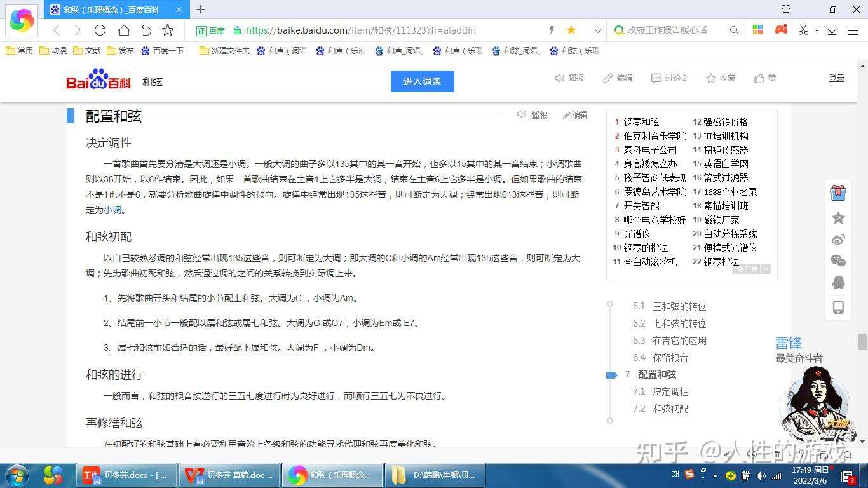
Task: Share the page via the WeChat sidebar icon
Action: point(838,261)
